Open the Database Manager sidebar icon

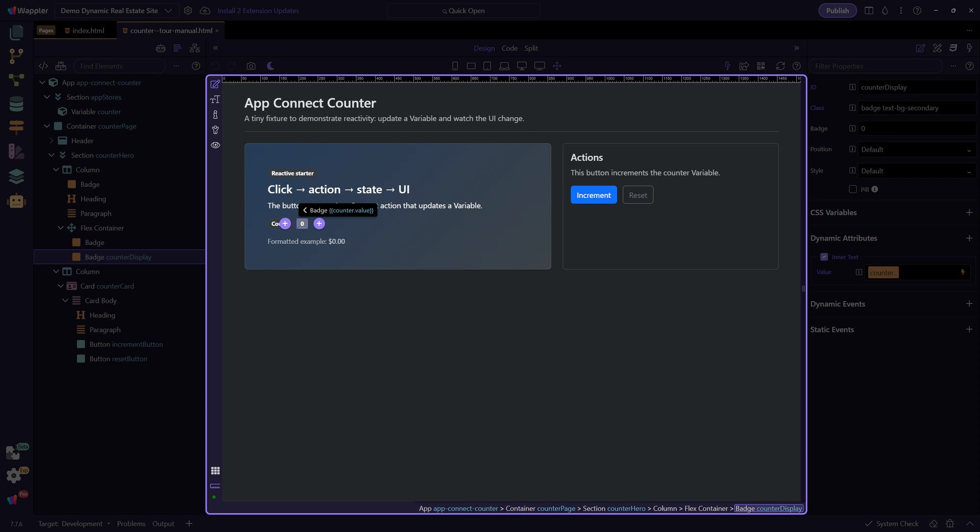16,104
